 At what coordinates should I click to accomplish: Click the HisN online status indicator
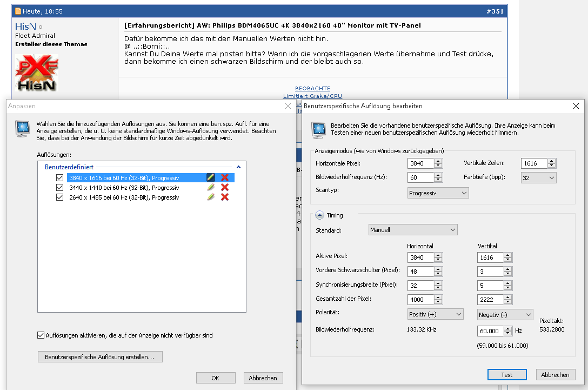tap(41, 27)
